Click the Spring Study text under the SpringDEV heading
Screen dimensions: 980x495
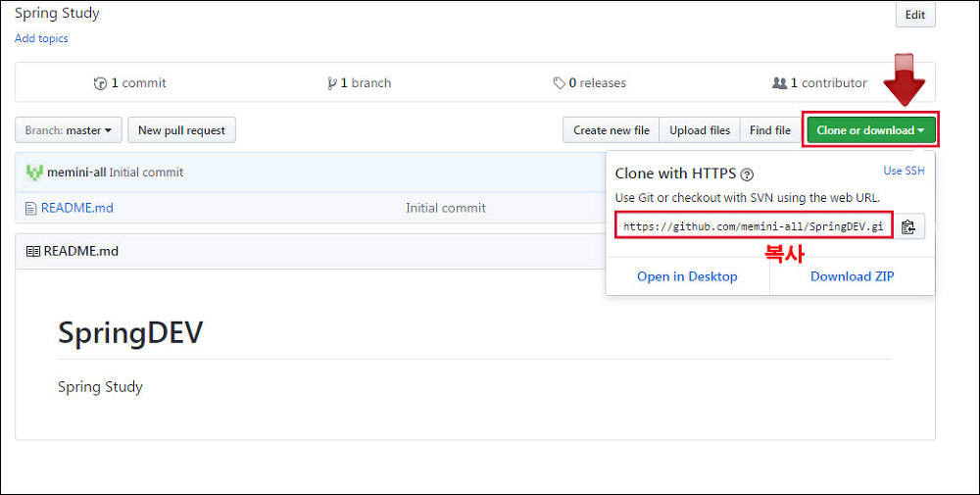pos(100,387)
